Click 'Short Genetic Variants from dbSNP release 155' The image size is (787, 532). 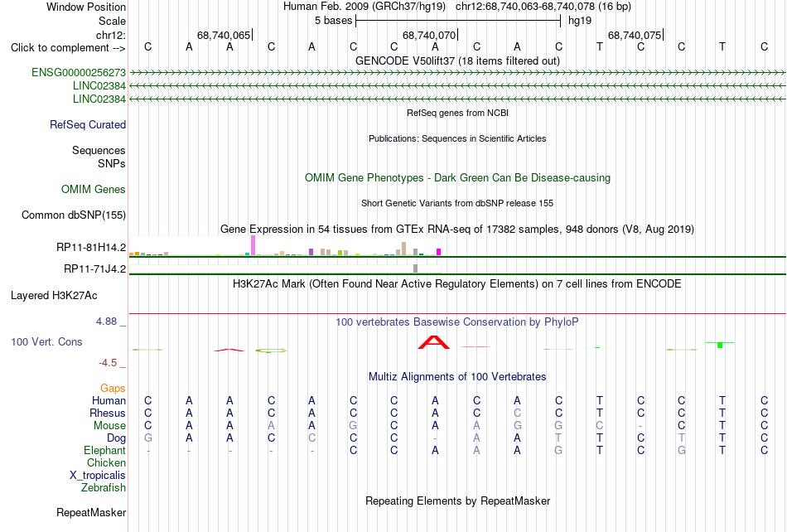tap(457, 203)
